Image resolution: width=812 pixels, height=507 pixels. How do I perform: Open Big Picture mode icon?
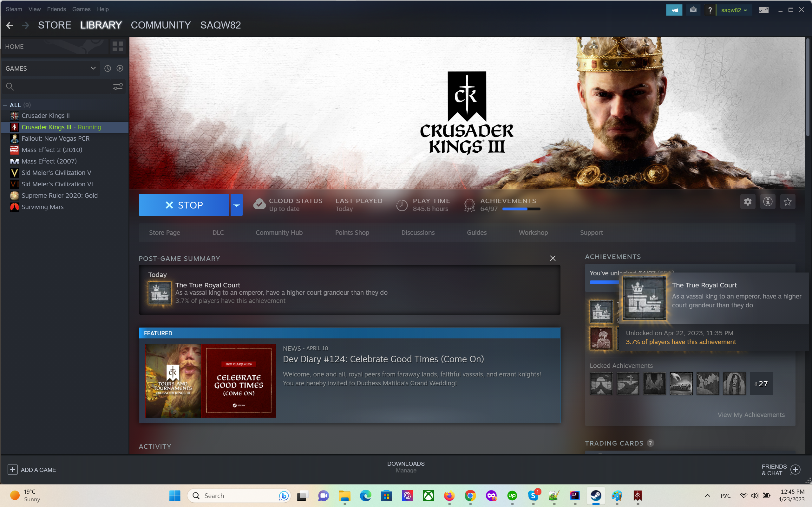(x=763, y=10)
